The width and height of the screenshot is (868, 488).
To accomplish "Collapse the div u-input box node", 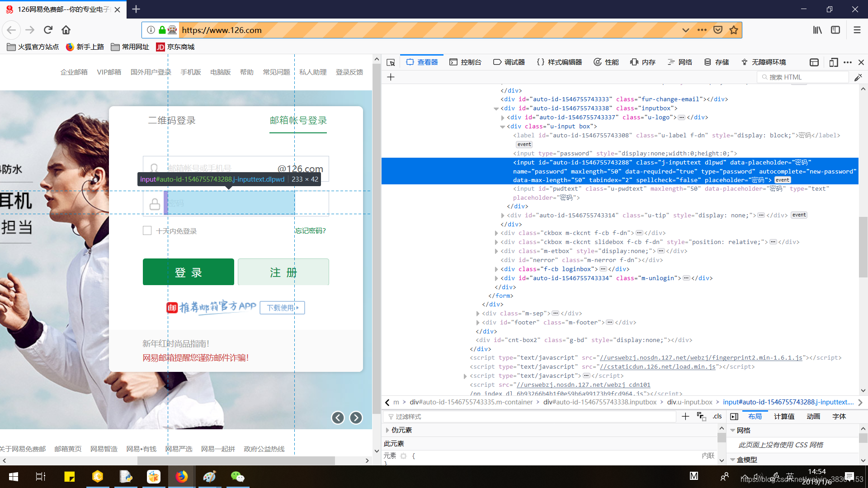I will point(502,127).
